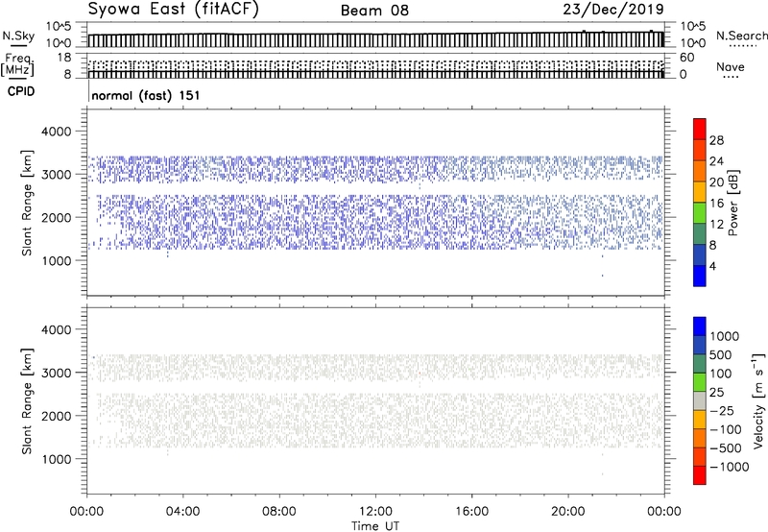This screenshot has height=532, width=768.
Task: Select the "N.Sky" legend label
Action: pos(18,36)
